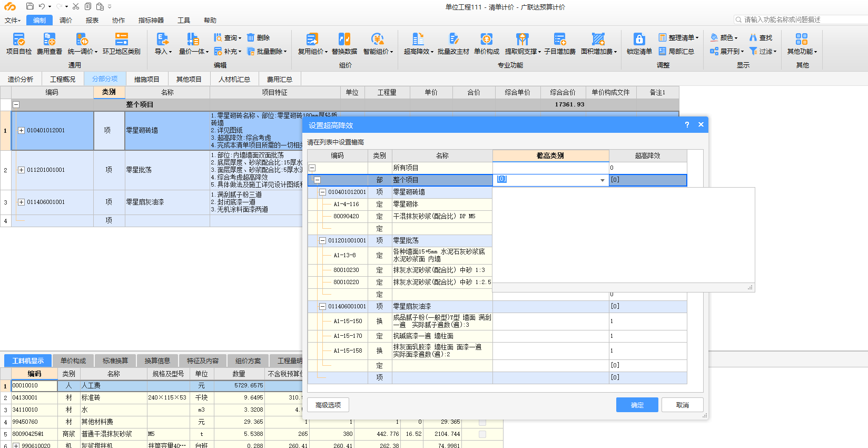Image resolution: width=868 pixels, height=448 pixels.
Task: Click the 替换数据 replace data icon
Action: pos(344,39)
